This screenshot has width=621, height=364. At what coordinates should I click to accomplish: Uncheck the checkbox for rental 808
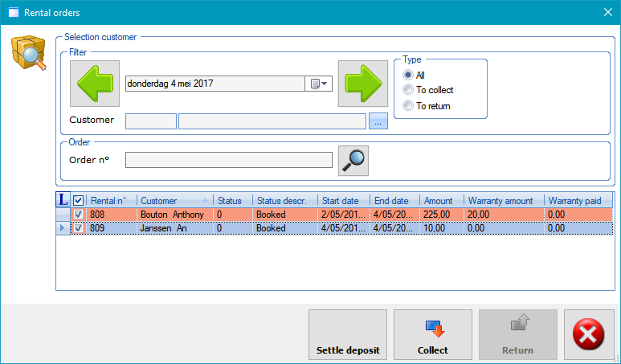78,215
